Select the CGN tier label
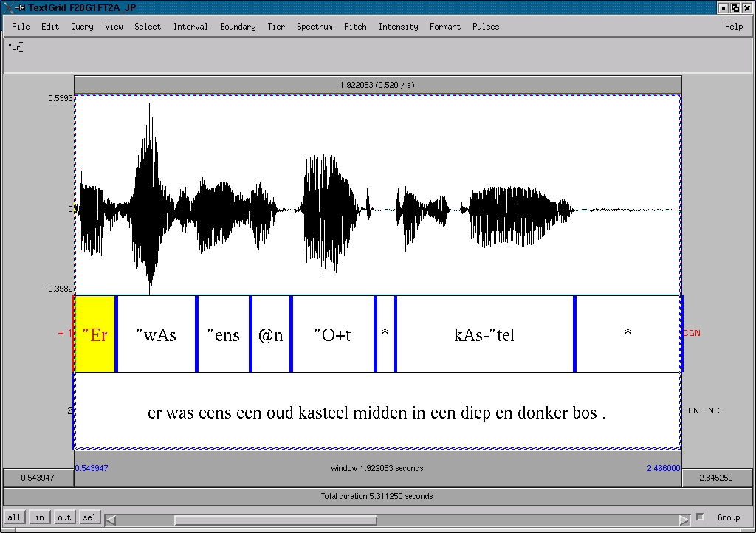756x533 pixels. coord(692,333)
